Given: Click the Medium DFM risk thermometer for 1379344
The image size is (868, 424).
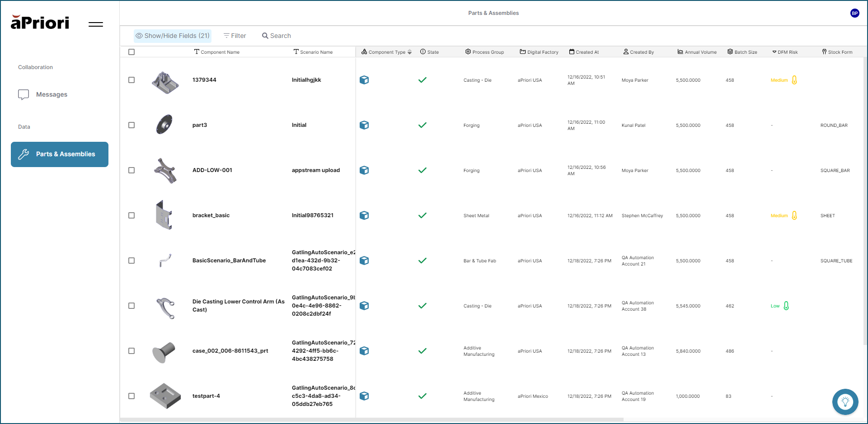Looking at the screenshot, I should (x=794, y=80).
